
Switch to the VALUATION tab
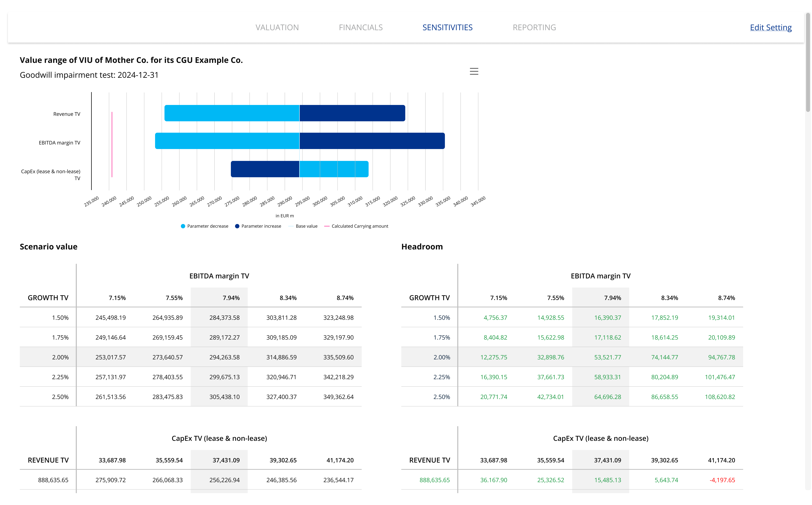pyautogui.click(x=277, y=27)
